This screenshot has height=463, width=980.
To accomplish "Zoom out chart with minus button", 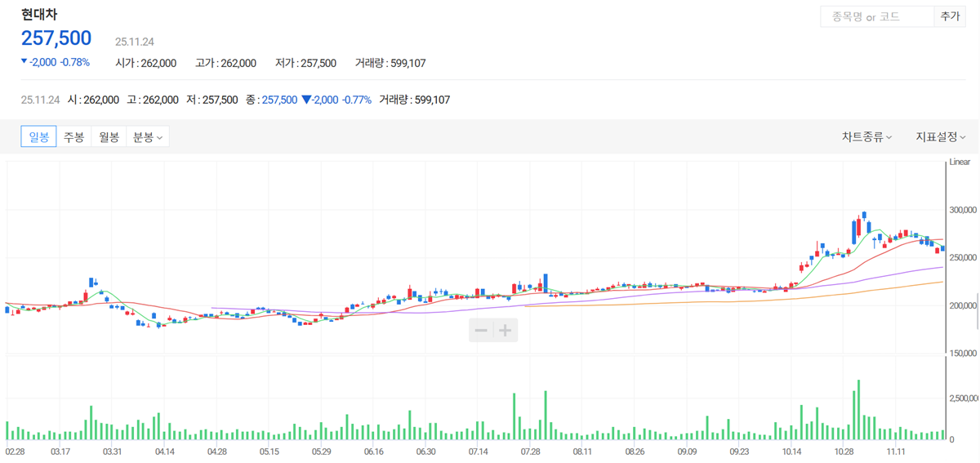I will pos(481,330).
